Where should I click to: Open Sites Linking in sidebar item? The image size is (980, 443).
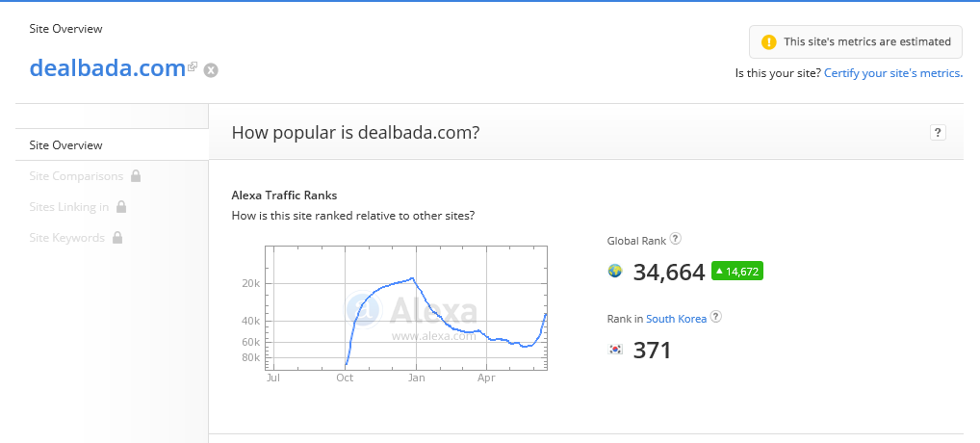click(x=68, y=207)
